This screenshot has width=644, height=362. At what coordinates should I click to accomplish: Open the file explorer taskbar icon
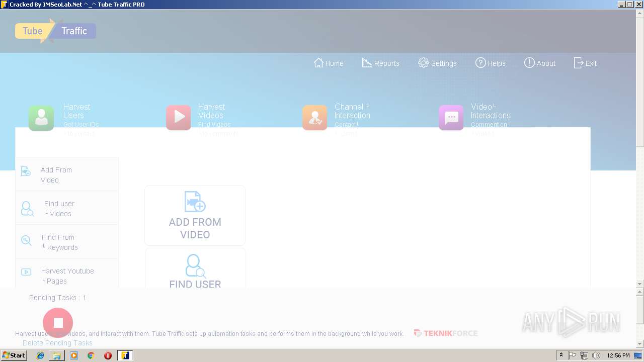click(x=57, y=355)
